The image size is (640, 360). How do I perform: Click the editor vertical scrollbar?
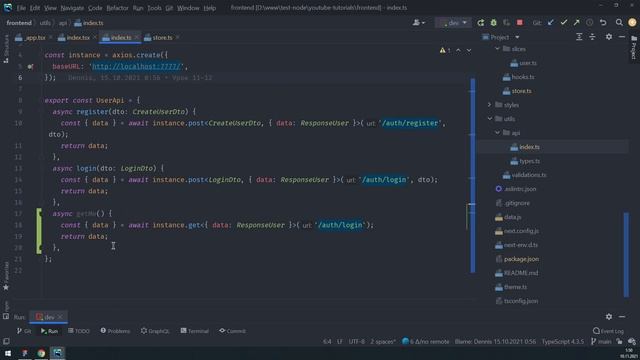coord(473,176)
